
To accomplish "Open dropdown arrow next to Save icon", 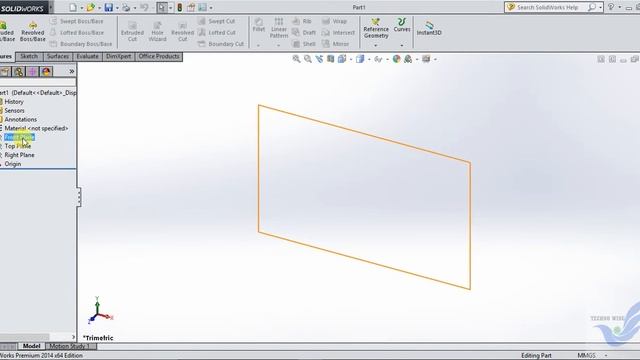I will click(x=117, y=8).
